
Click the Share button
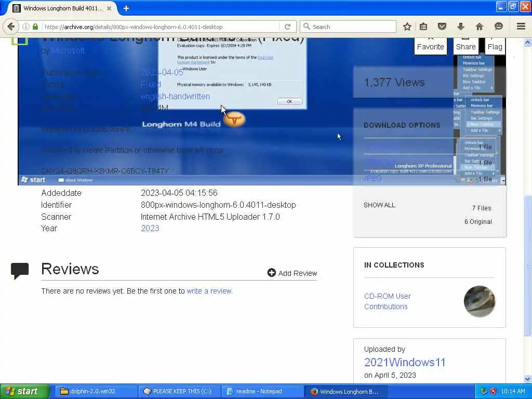(465, 45)
